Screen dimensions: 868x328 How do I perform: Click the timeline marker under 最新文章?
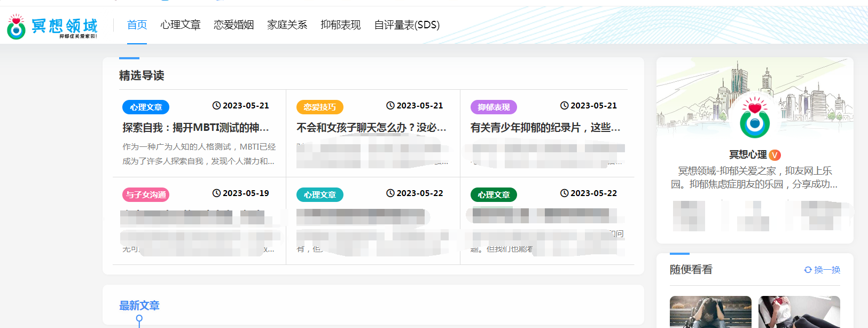[x=139, y=319]
